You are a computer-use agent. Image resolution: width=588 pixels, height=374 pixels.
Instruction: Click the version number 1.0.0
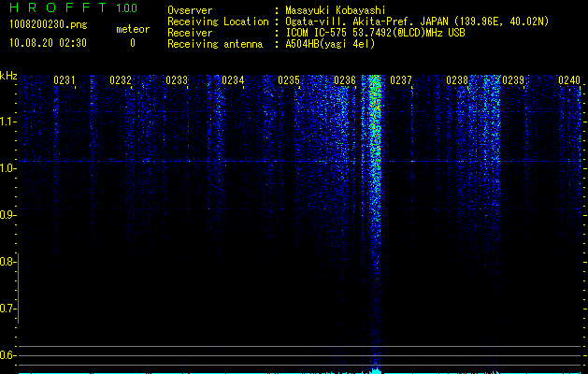127,7
